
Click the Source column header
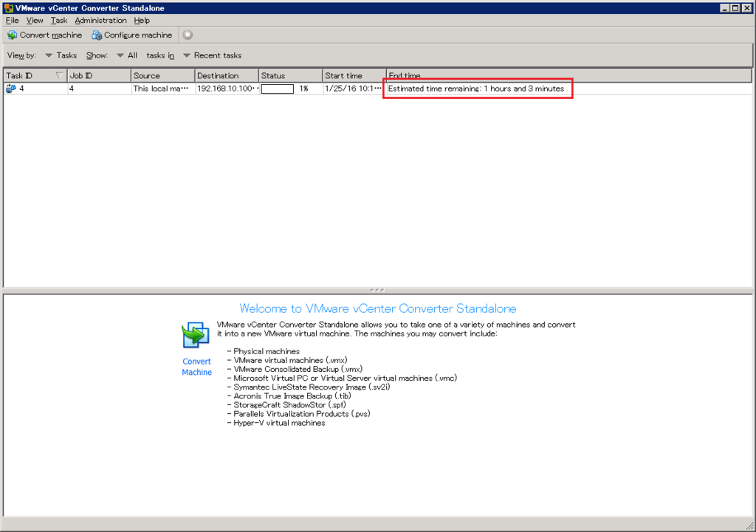tap(163, 76)
